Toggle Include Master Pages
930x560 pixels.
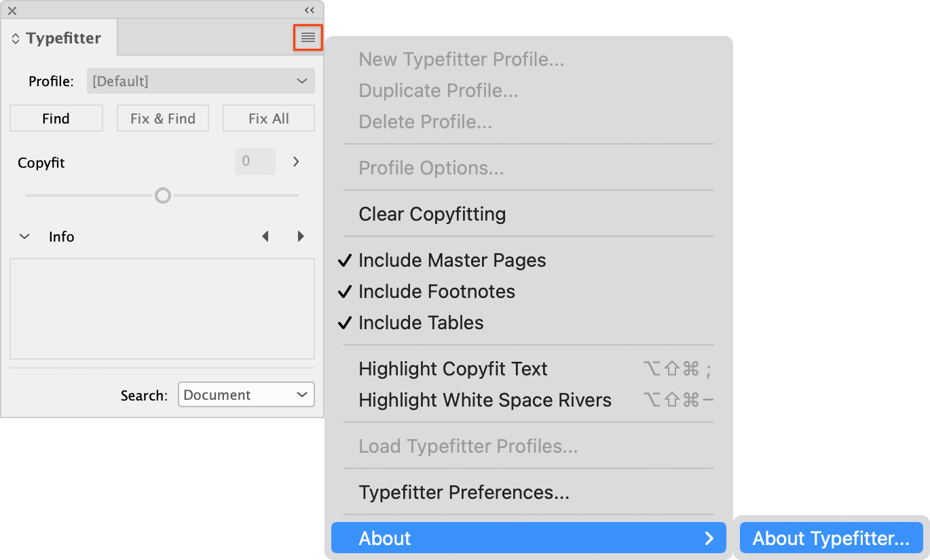tap(529, 260)
